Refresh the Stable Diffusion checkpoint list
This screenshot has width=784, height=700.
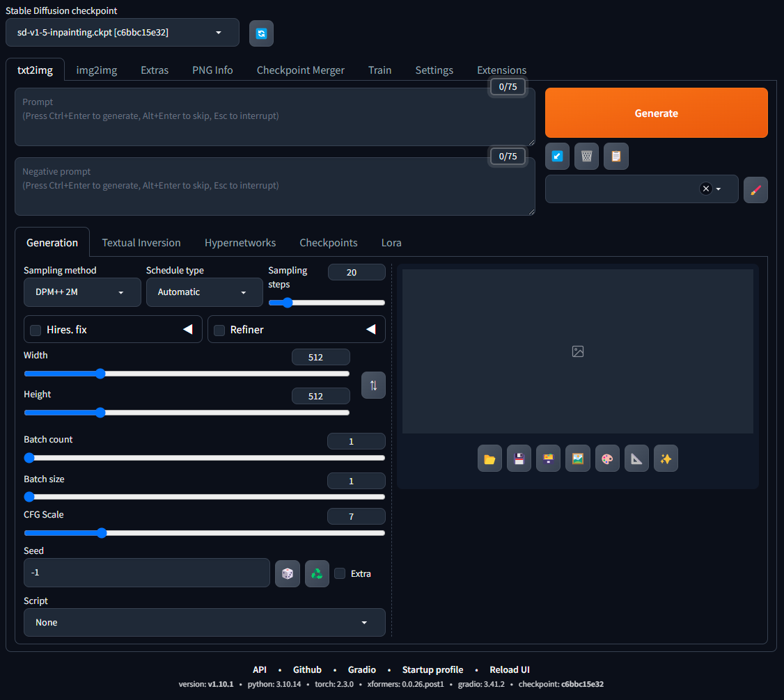[x=261, y=33]
